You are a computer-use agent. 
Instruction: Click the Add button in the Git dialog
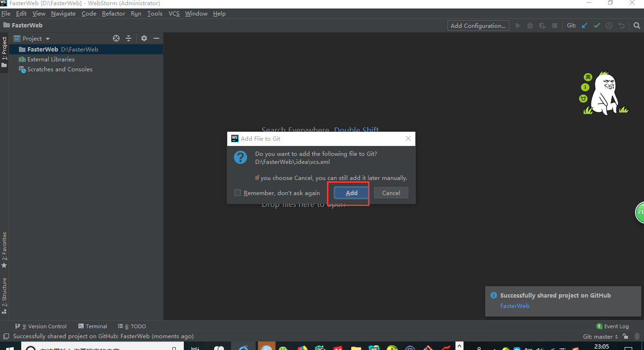pos(352,193)
